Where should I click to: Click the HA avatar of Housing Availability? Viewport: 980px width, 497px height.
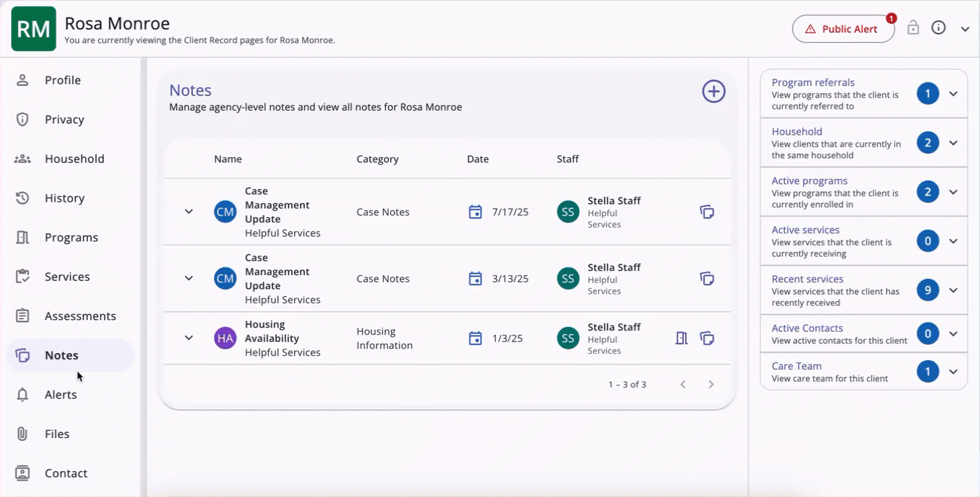[x=225, y=338]
